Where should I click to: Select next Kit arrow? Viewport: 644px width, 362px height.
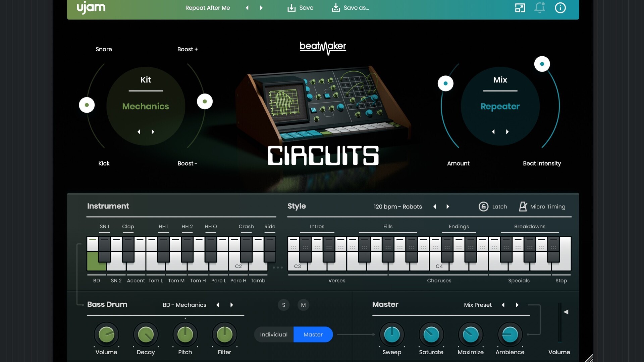[153, 132]
